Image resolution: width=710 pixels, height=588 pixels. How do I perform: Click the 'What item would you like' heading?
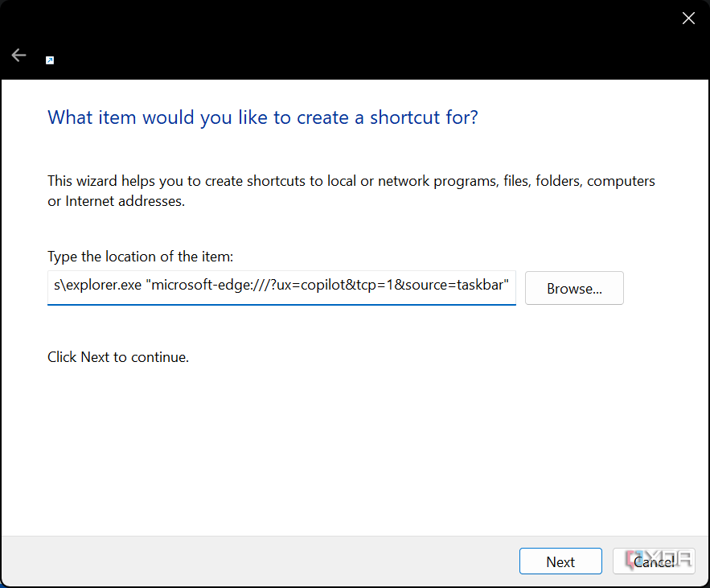(x=263, y=117)
